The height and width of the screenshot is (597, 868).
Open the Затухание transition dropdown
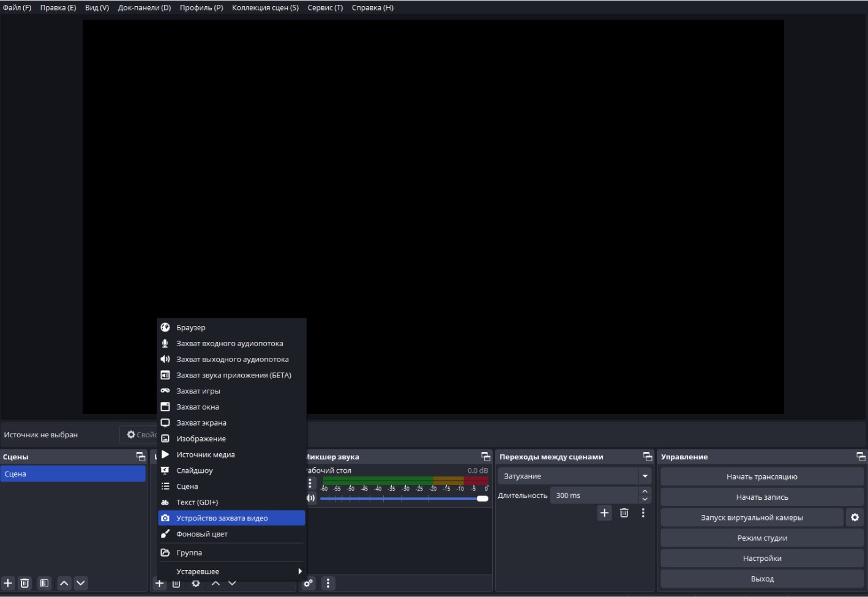(574, 476)
